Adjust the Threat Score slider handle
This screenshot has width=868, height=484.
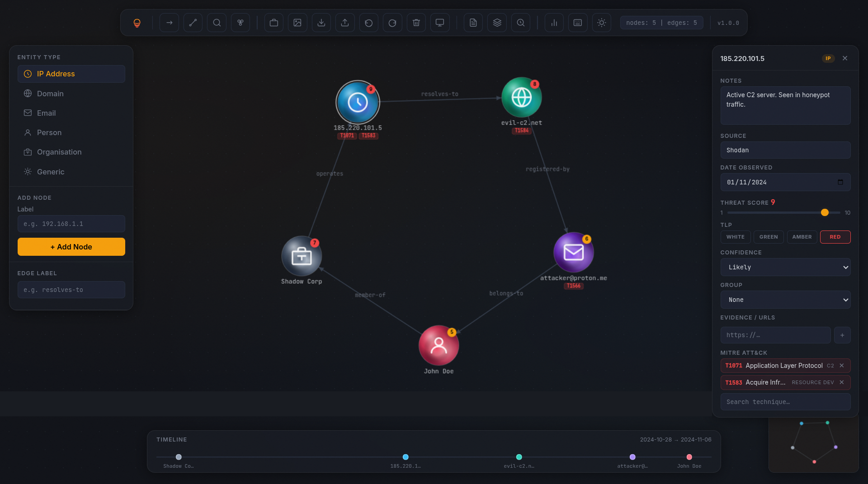coord(825,213)
